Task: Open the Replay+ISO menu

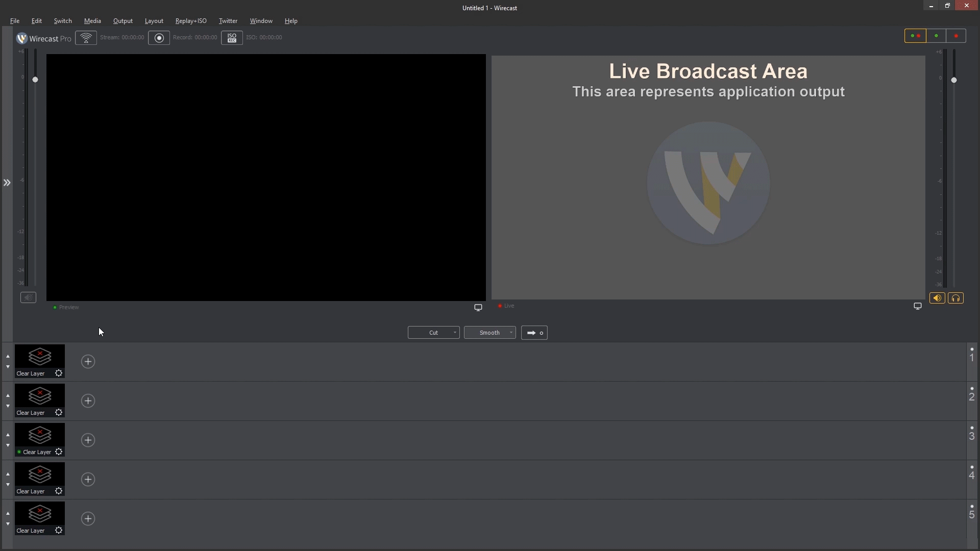Action: coord(191,21)
